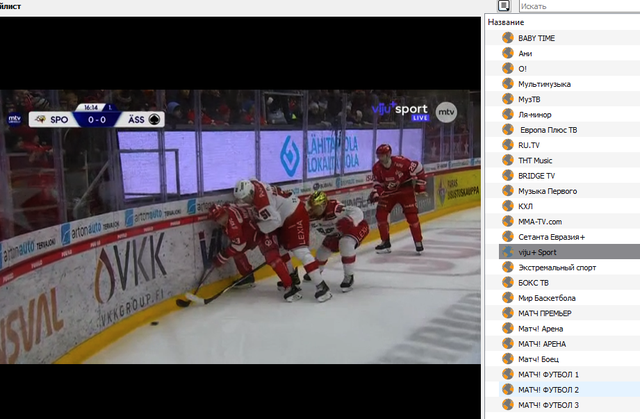Click the globe icon next to MMA-TV.com
Viewport: 640px width, 419px height.
tap(508, 221)
